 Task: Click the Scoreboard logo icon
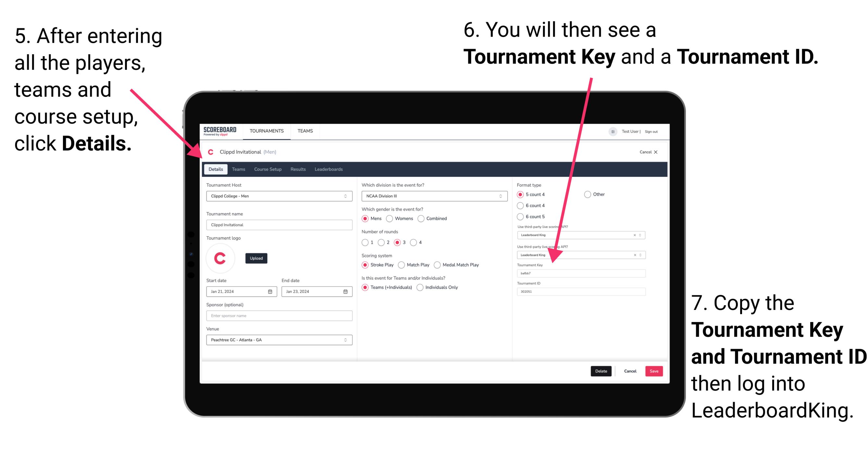(x=221, y=131)
